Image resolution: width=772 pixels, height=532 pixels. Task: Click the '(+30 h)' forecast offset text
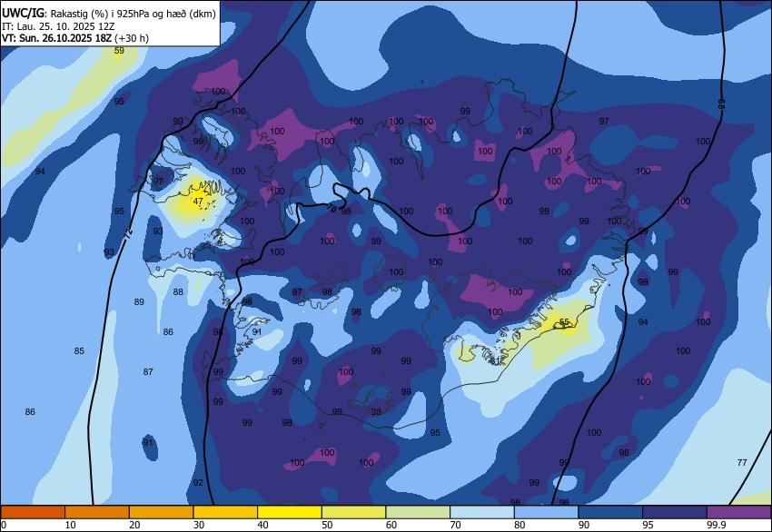(132, 38)
